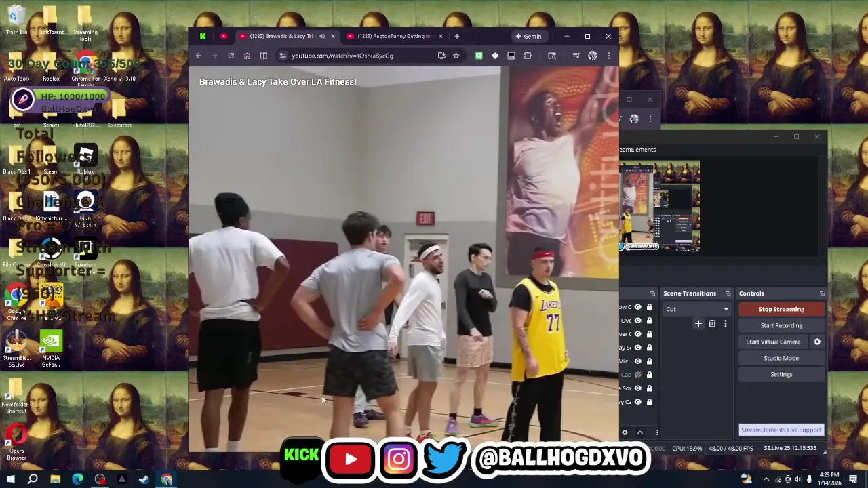Open transition properties three-dot menu

point(725,324)
